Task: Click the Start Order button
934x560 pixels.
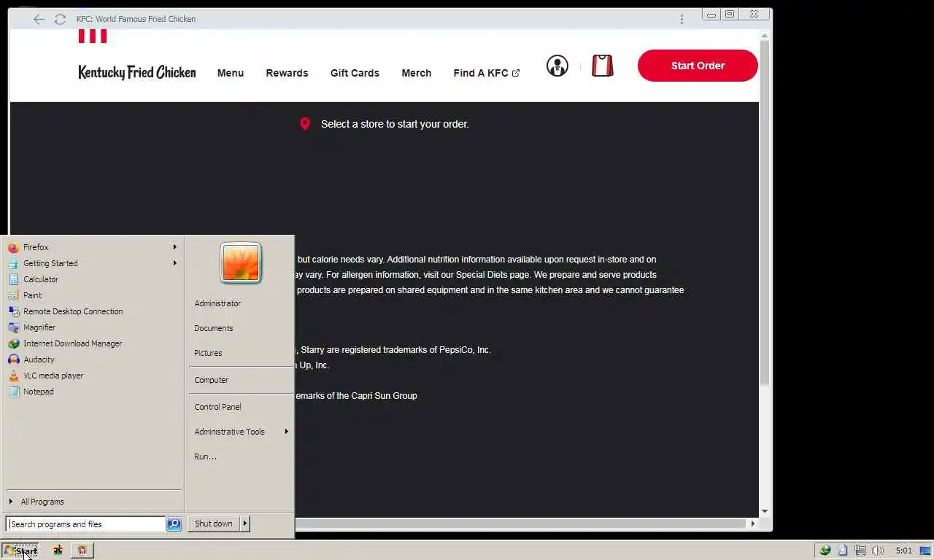Action: (698, 66)
